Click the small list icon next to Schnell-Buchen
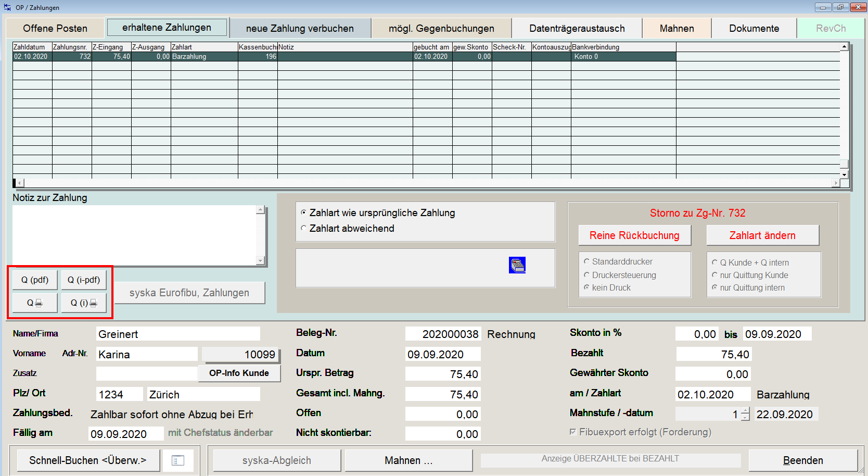Screen dimensions: 868x476 178,460
